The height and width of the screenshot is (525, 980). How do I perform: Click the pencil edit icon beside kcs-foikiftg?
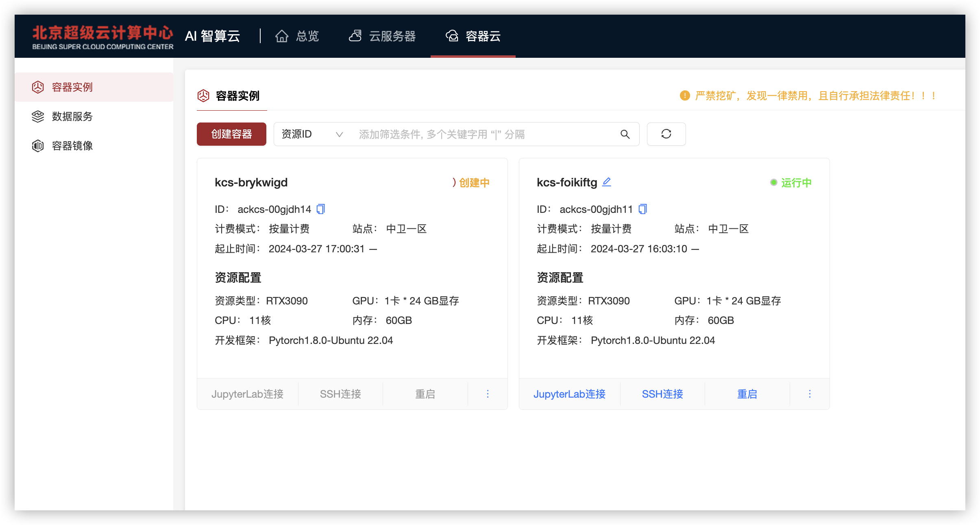(607, 182)
